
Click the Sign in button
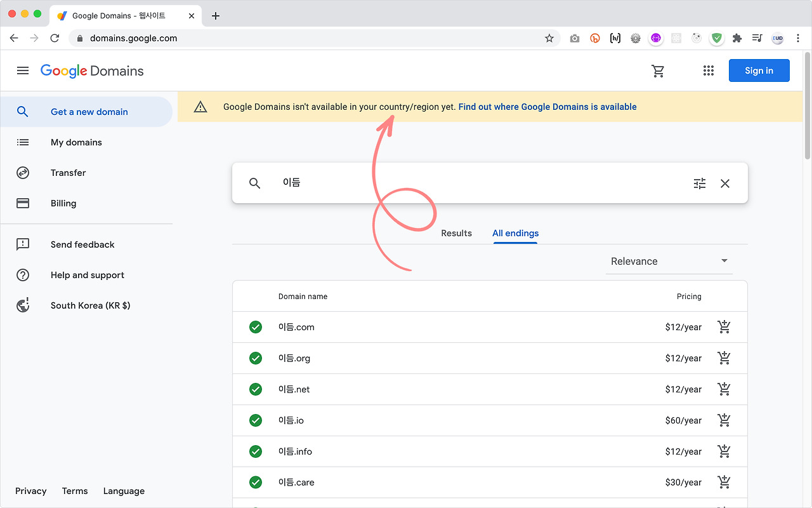759,70
